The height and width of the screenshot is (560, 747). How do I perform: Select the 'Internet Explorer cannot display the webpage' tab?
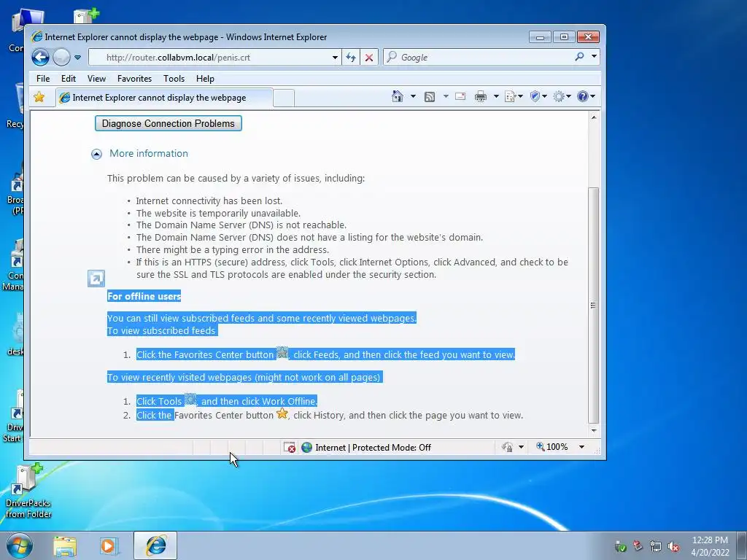pos(164,98)
